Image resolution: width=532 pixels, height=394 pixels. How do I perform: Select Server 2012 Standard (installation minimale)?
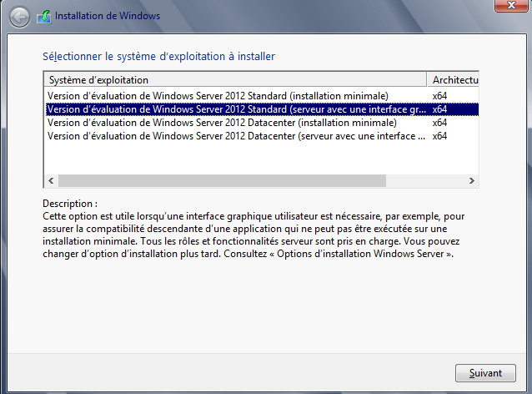point(218,96)
